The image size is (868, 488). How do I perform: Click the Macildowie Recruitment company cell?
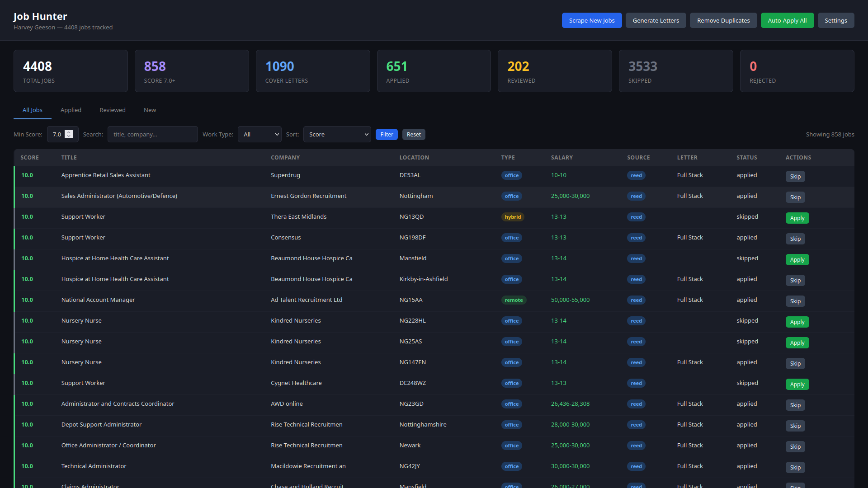[308, 466]
